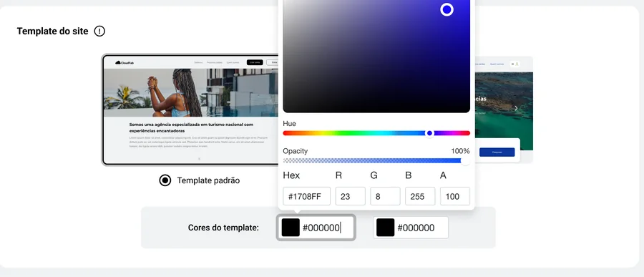Click the CloudFab logo in template preview
The image size is (644, 277).
(125, 62)
